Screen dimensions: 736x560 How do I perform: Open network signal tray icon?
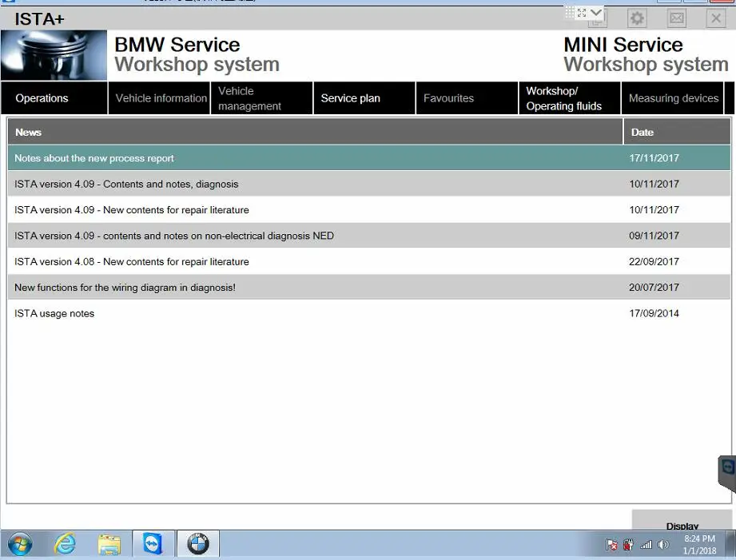[646, 545]
